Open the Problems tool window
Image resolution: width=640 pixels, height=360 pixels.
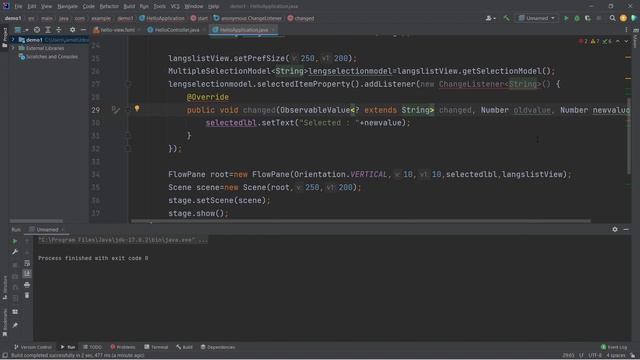pos(123,347)
